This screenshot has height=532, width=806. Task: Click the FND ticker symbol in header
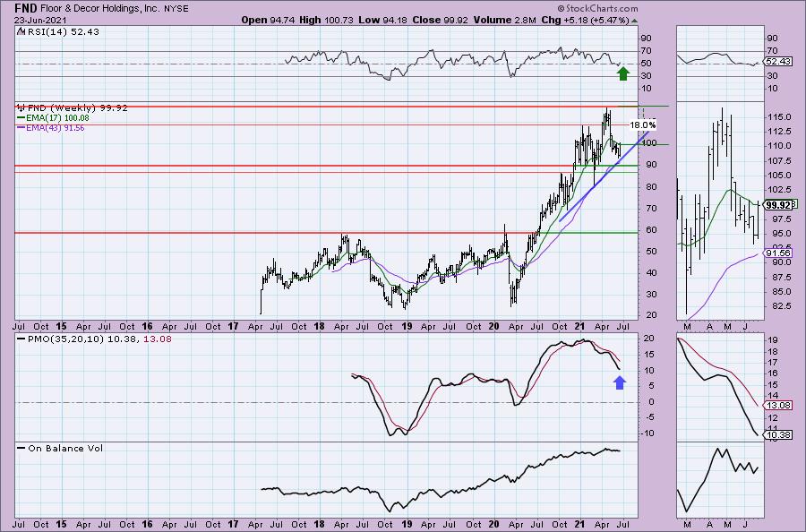[24, 8]
